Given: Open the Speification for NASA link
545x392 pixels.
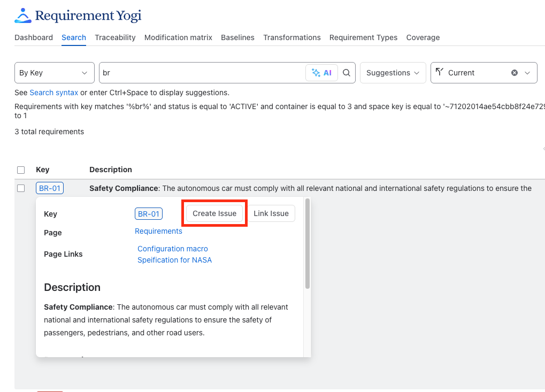Looking at the screenshot, I should (x=174, y=260).
